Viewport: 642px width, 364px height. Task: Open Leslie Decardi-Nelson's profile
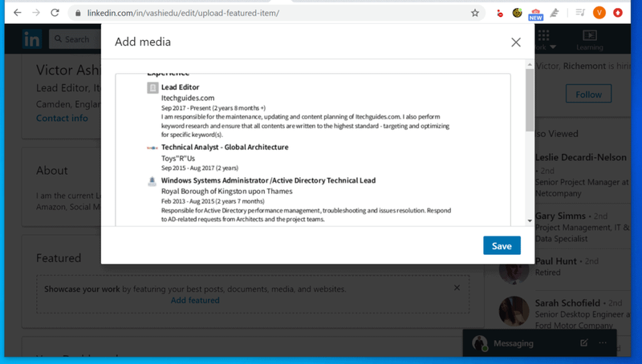[x=580, y=157]
